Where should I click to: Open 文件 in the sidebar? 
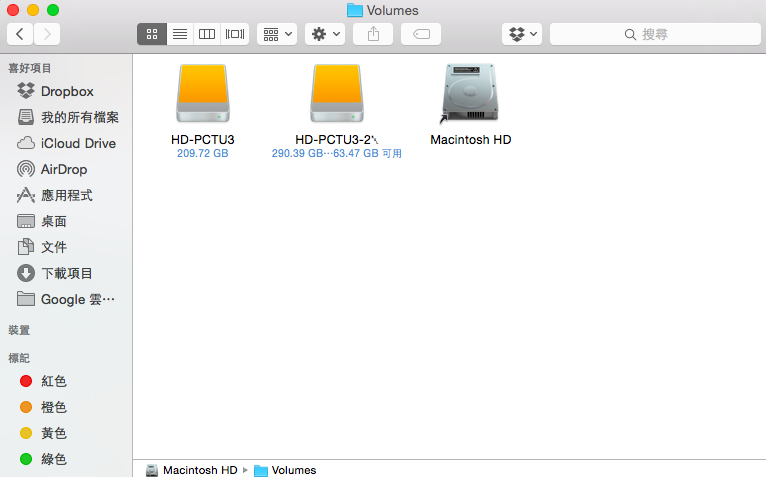(x=66, y=247)
